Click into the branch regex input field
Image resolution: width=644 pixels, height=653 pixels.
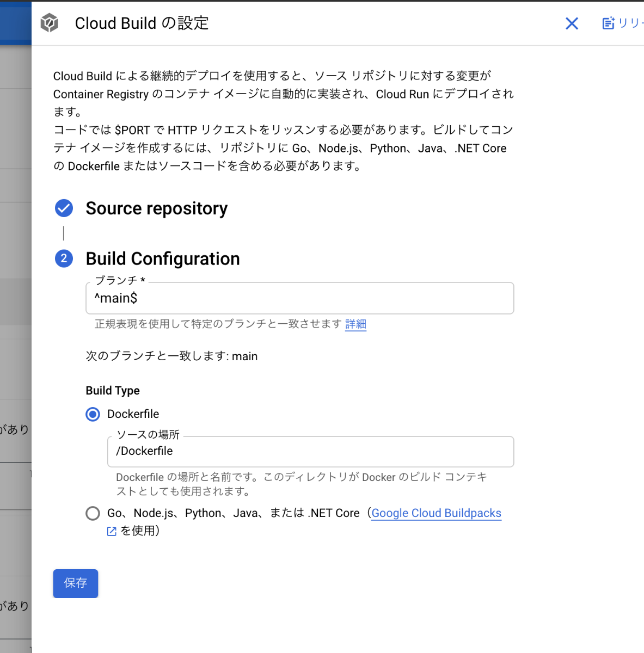(300, 298)
